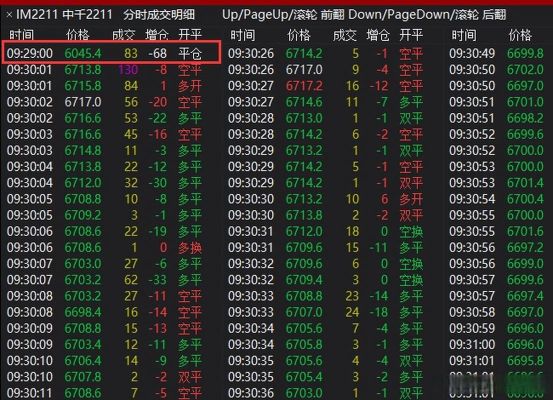Select red price 6717.2
553x400 pixels.
304,86
